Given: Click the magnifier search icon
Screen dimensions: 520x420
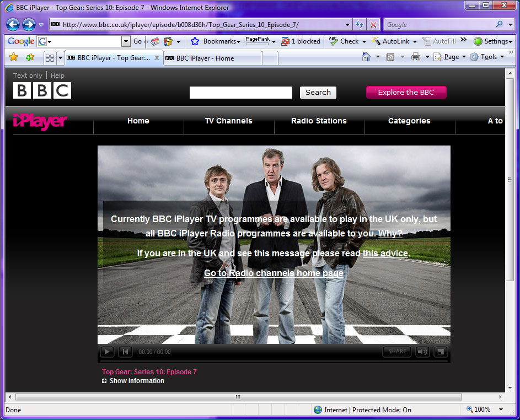Looking at the screenshot, I should tap(499, 24).
